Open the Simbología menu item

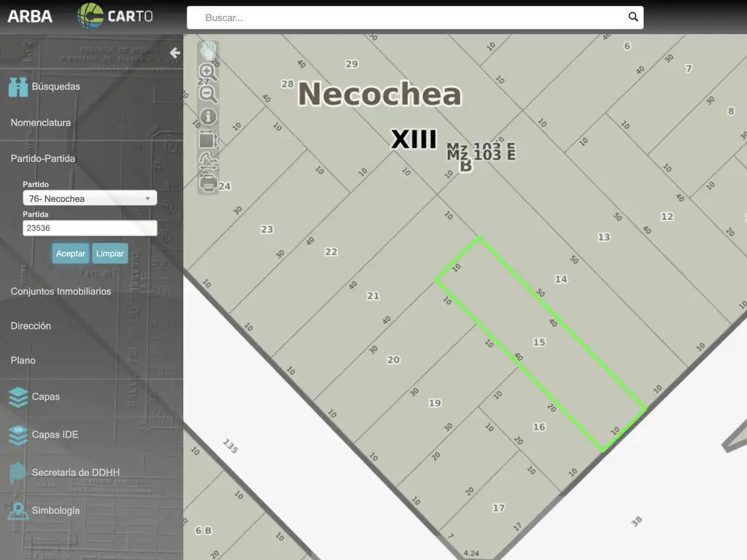tap(55, 510)
